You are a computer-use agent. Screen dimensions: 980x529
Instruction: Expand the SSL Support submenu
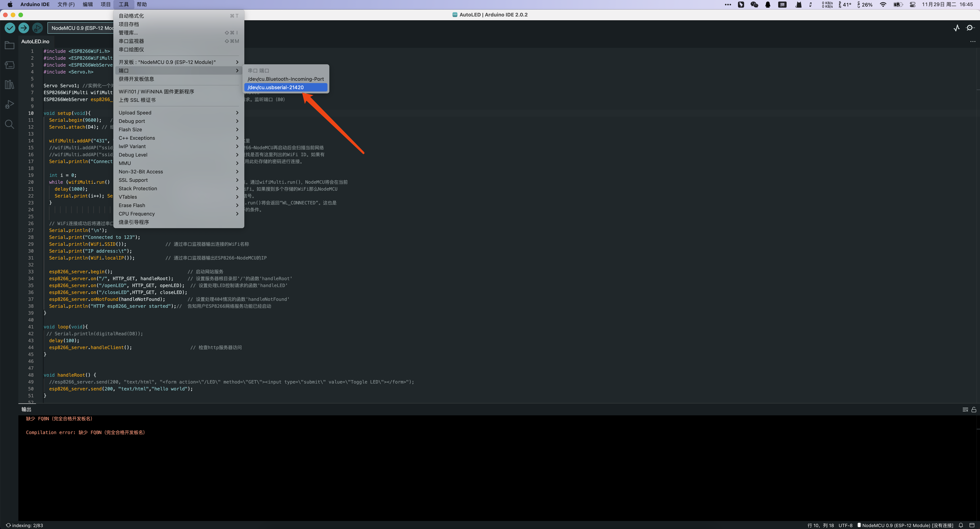click(x=179, y=180)
